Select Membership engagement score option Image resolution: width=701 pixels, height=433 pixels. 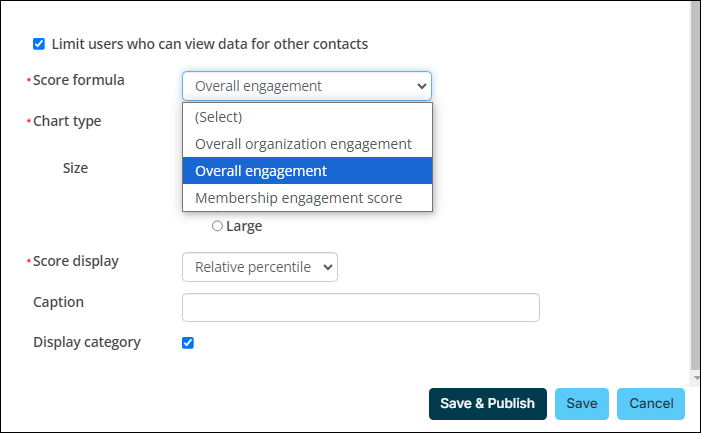[x=308, y=198]
